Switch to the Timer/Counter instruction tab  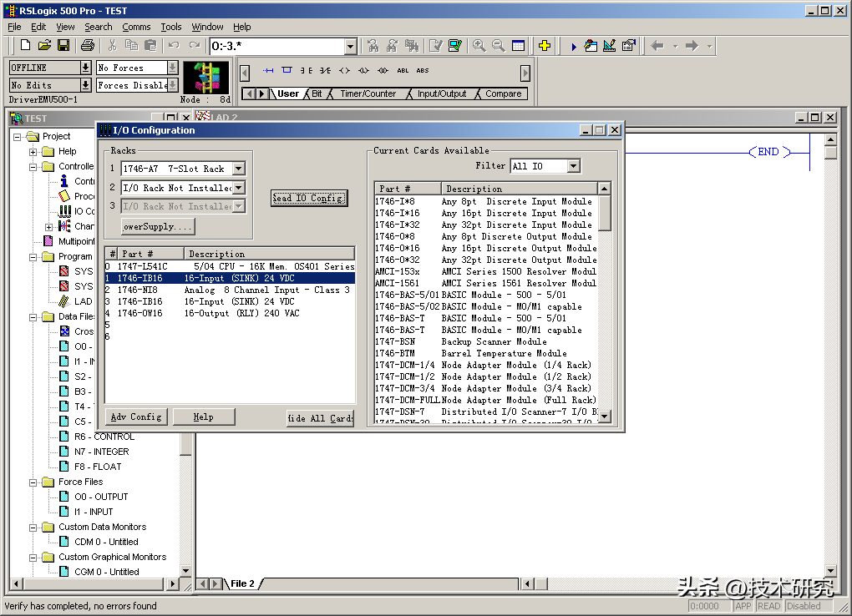368,94
